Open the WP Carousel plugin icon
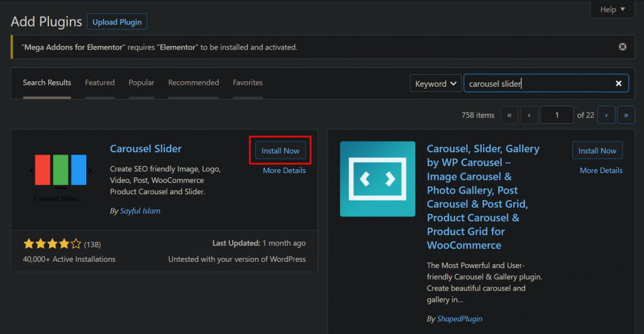Viewport: 644px width, 334px height. 377,179
